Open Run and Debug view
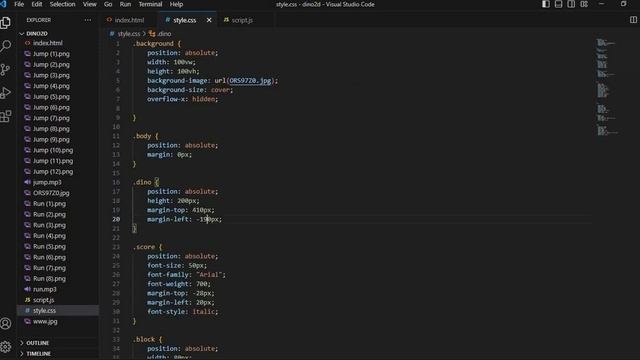The image size is (640, 360). [6, 93]
